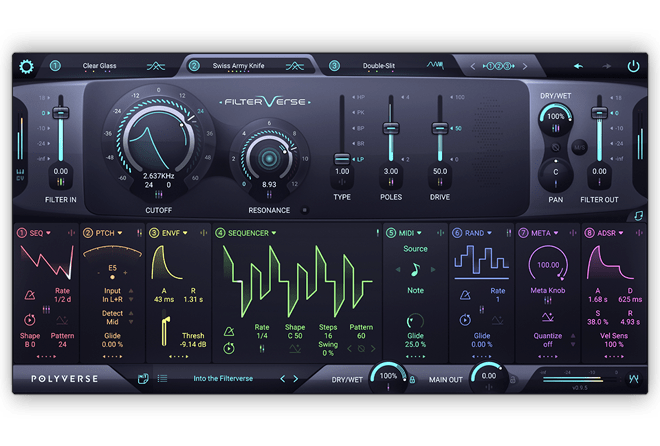Click the retrigger icon in SEQUENCER panel

click(229, 348)
